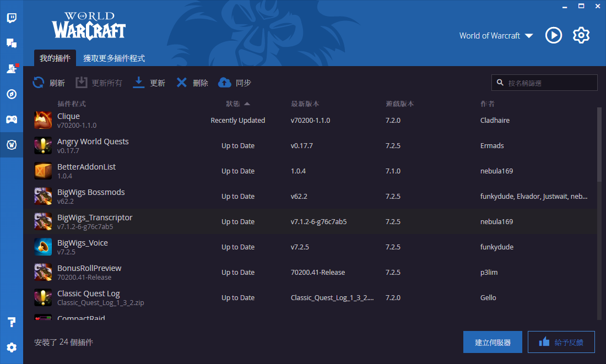
Task: Select the BigWigs_Voice row name
Action: point(82,243)
